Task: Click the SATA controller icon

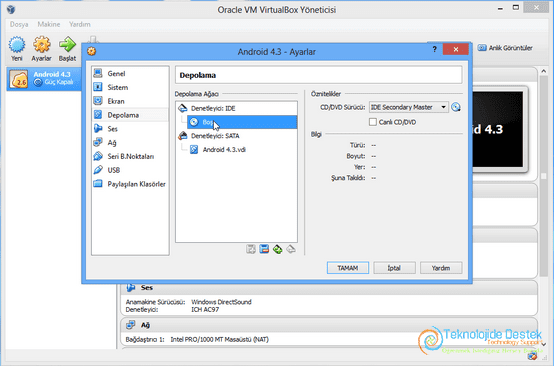Action: coord(183,136)
